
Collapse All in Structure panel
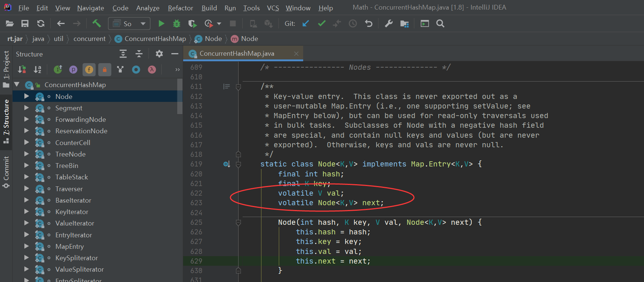(139, 54)
